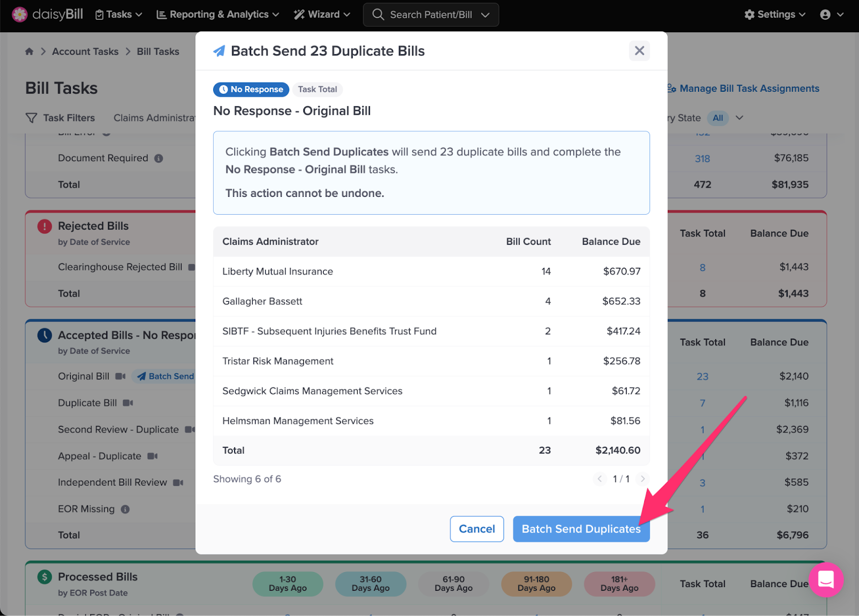Screen dimensions: 859x616
Task: Select the 31-60 Days Ago pill
Action: [x=370, y=584]
